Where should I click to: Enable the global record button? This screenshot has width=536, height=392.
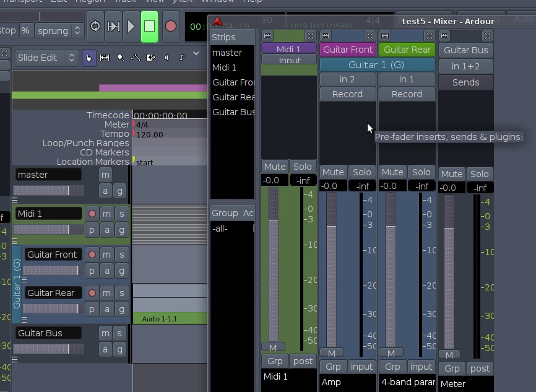[170, 27]
